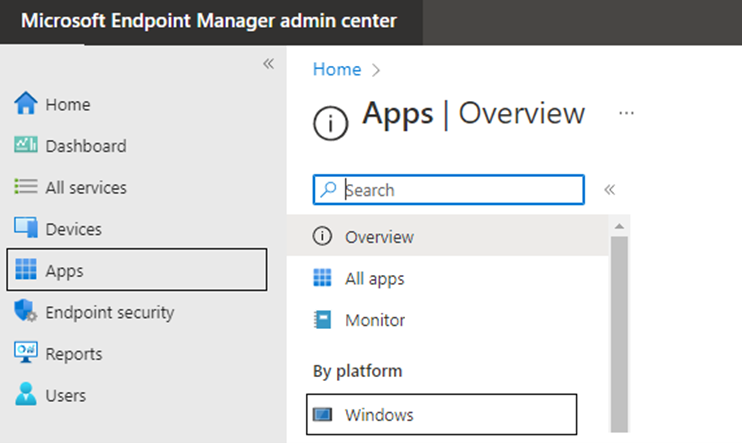The height and width of the screenshot is (443, 742).
Task: Click the Reports monitor icon
Action: (26, 353)
